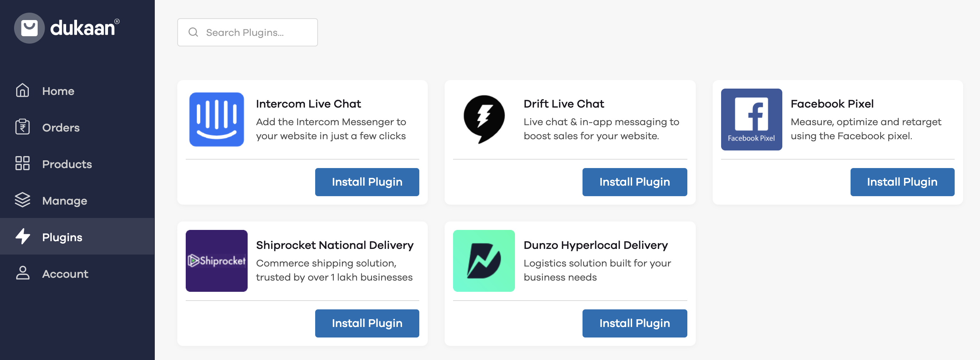Click the Orders rupee clipboard icon

(23, 127)
